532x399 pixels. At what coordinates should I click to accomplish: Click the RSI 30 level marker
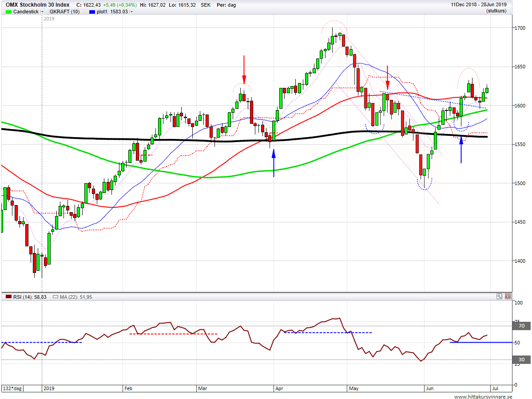[x=522, y=359]
